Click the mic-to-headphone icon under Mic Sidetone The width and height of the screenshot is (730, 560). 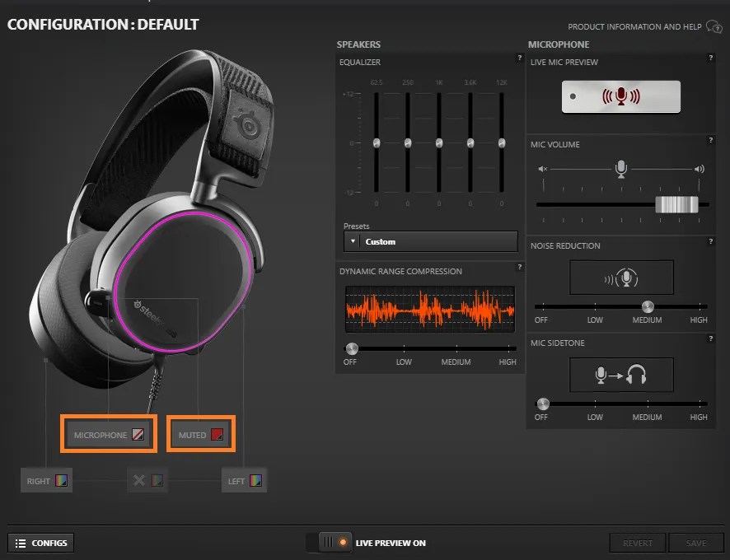621,375
